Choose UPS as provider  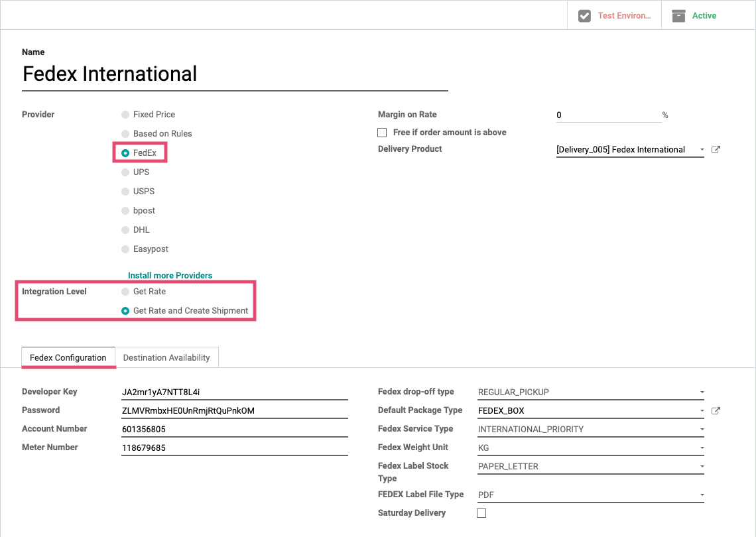tap(125, 172)
